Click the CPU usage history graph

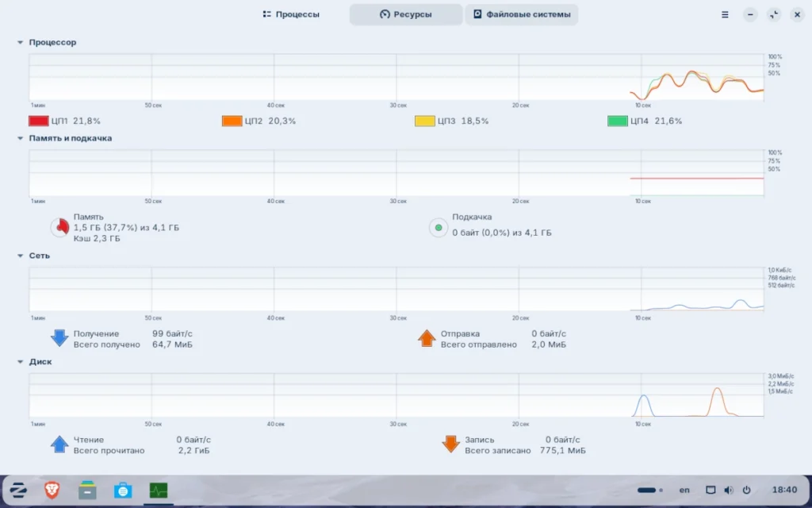point(396,77)
